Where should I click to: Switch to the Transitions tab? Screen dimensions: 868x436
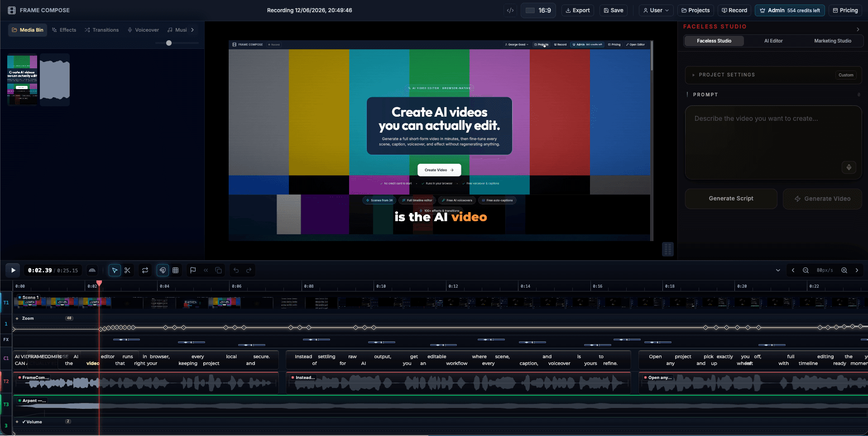point(102,30)
